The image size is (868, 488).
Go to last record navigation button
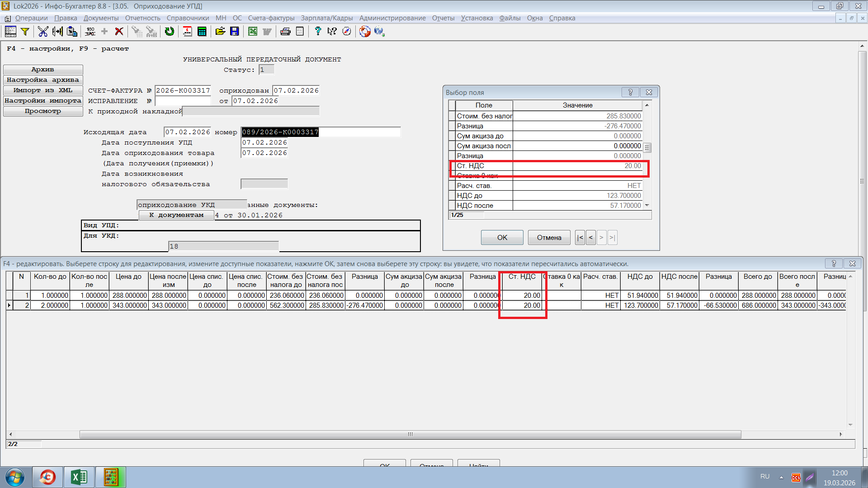(612, 238)
